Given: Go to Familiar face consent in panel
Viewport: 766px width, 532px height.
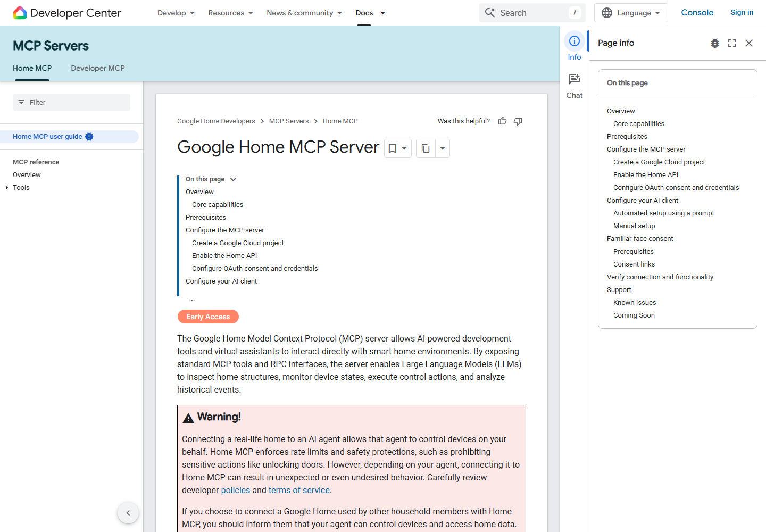Looking at the screenshot, I should pyautogui.click(x=640, y=239).
